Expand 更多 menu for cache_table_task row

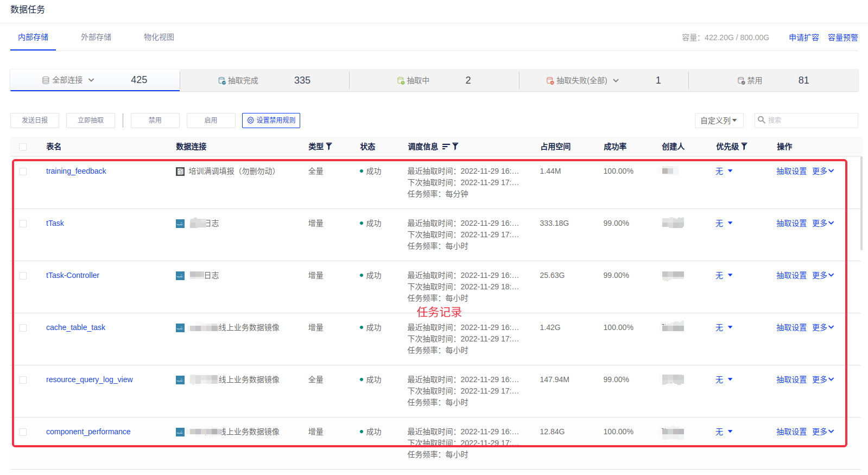tap(823, 327)
